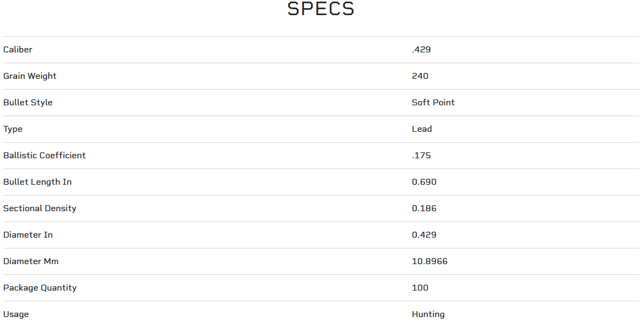The image size is (644, 323).
Task: Select the 0.186 density value
Action: tap(424, 208)
